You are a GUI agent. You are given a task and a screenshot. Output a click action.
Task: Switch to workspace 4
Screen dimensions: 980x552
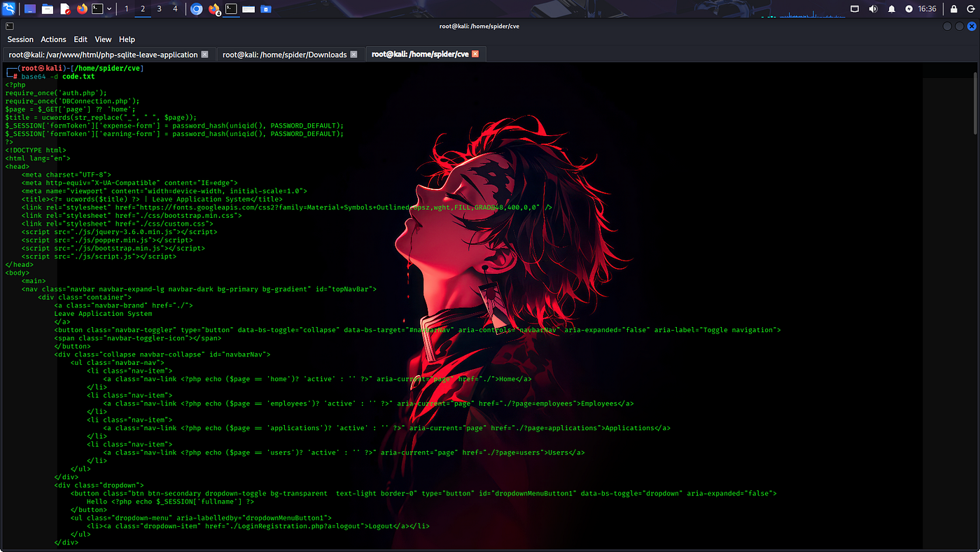[x=175, y=9]
